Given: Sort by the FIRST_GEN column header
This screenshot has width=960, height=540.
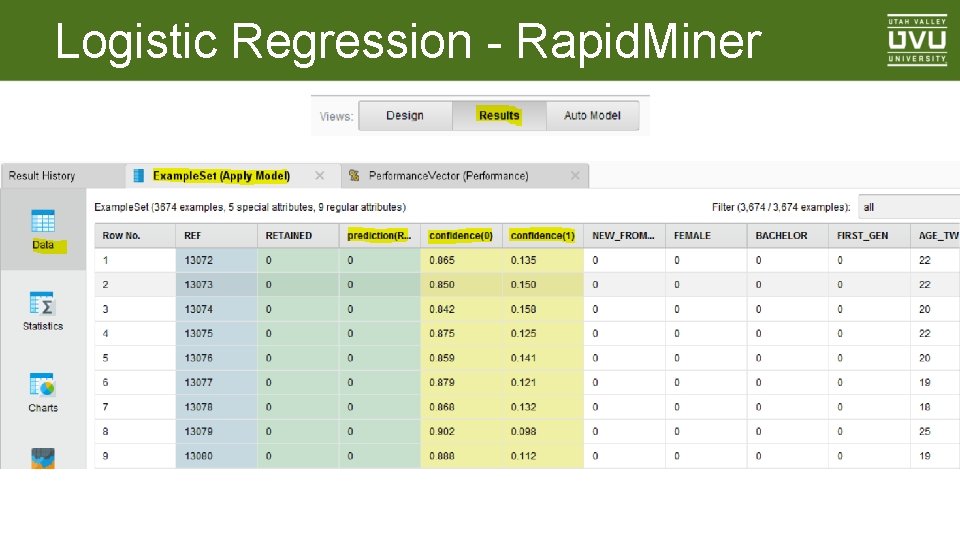Looking at the screenshot, I should (x=869, y=236).
